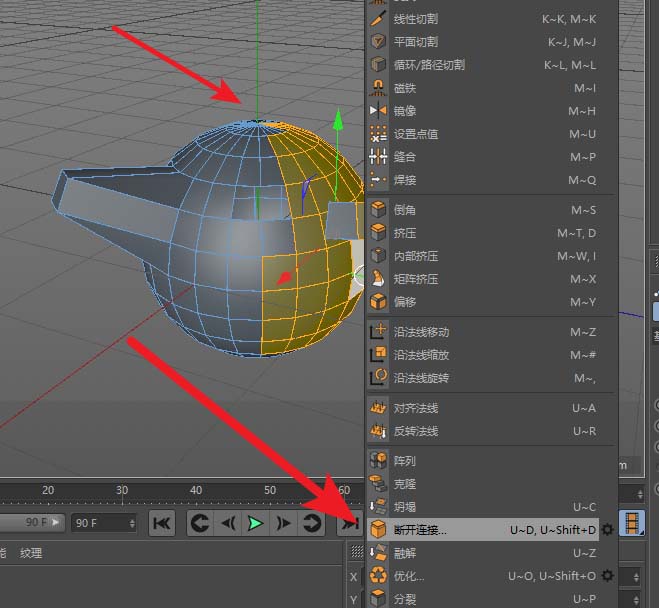
Task: Click the 线性切割 knife icon
Action: (378, 19)
